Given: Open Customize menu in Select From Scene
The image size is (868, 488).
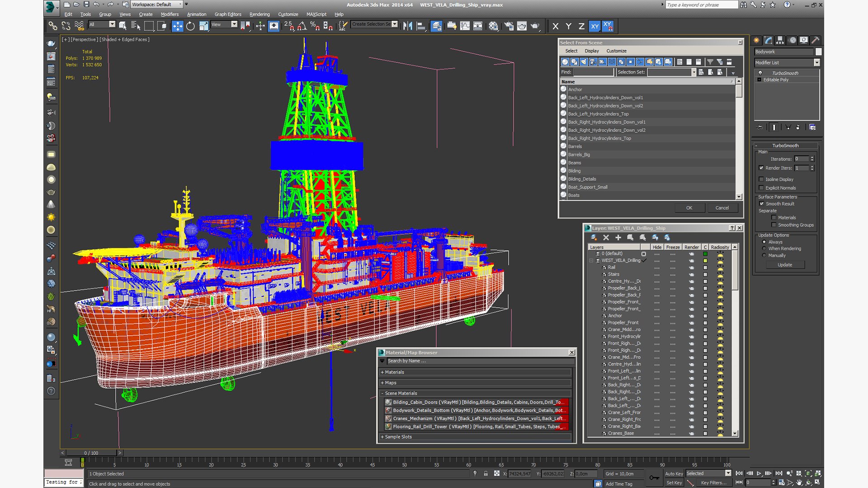Looking at the screenshot, I should 616,51.
